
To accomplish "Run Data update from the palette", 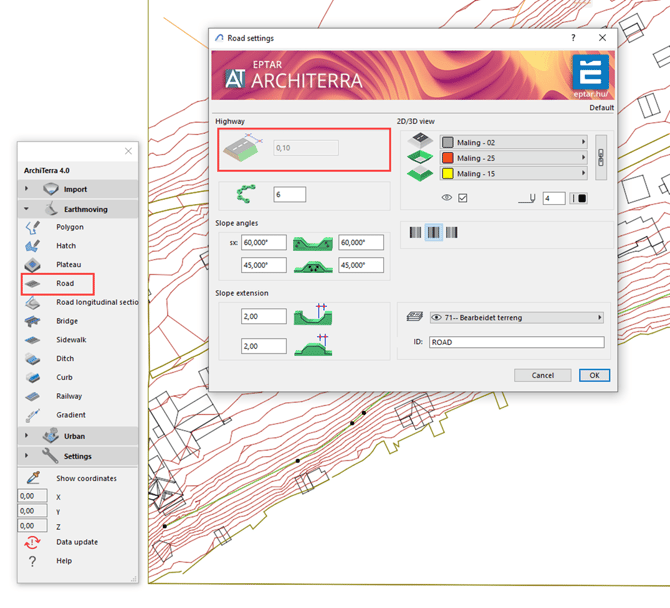I will [x=76, y=542].
